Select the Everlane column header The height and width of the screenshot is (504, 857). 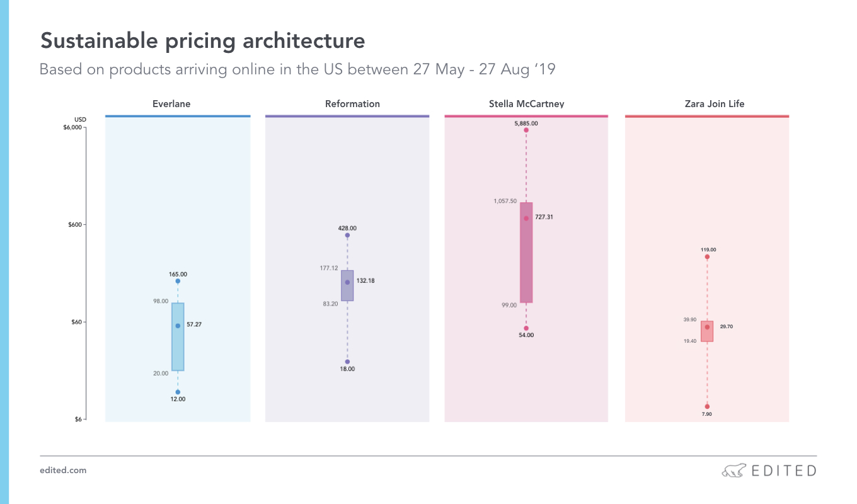click(x=171, y=104)
